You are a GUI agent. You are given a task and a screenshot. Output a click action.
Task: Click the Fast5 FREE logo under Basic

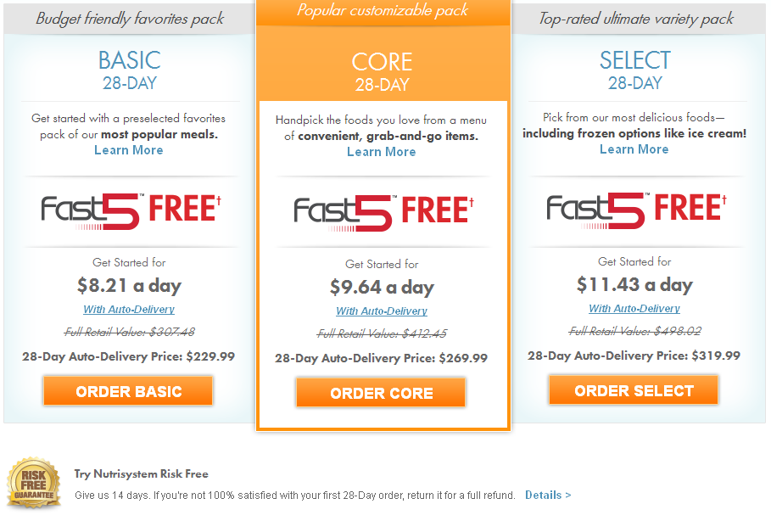[x=131, y=211]
